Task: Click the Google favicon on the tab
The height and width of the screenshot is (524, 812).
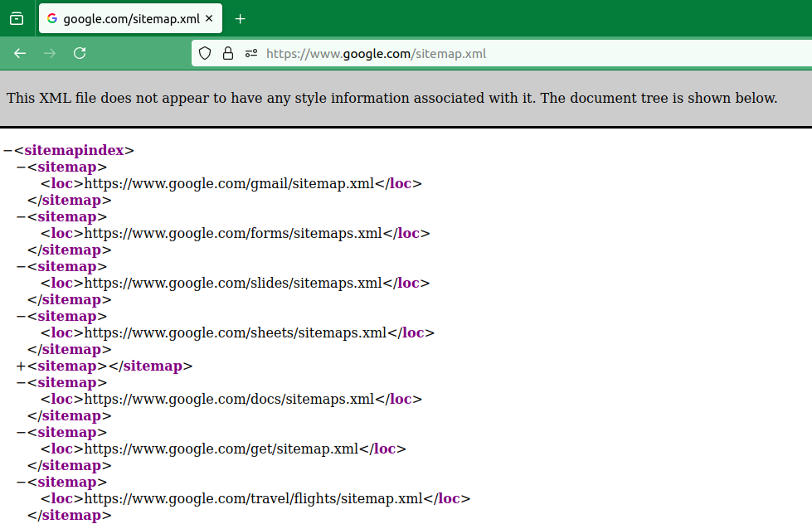Action: click(x=51, y=18)
